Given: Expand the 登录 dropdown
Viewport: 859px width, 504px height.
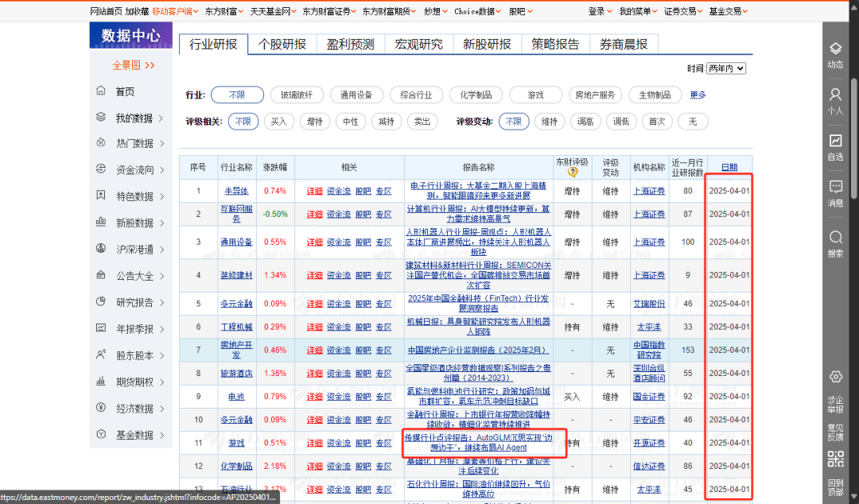Looking at the screenshot, I should (x=600, y=11).
